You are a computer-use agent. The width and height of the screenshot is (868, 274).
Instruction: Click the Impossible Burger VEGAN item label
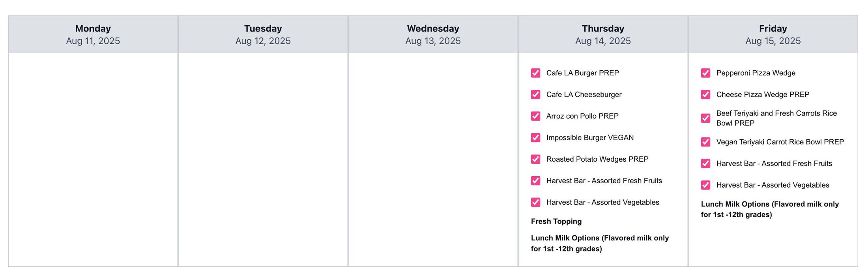coord(590,138)
